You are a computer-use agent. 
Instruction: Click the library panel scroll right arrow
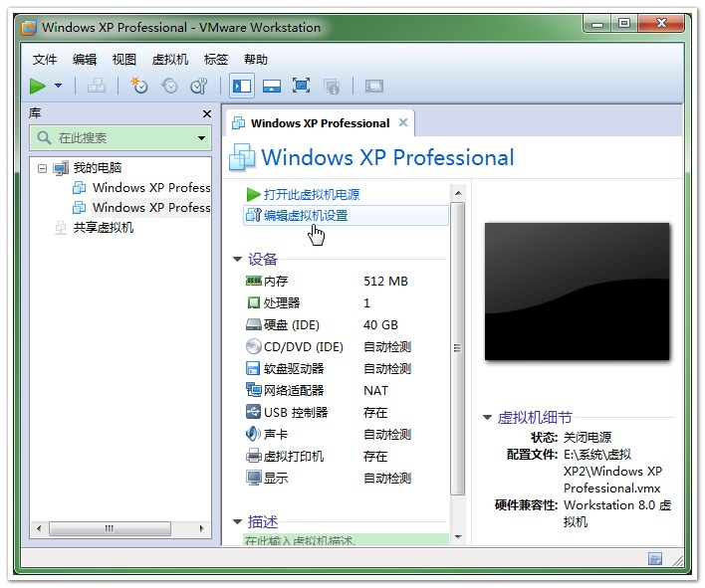click(201, 528)
